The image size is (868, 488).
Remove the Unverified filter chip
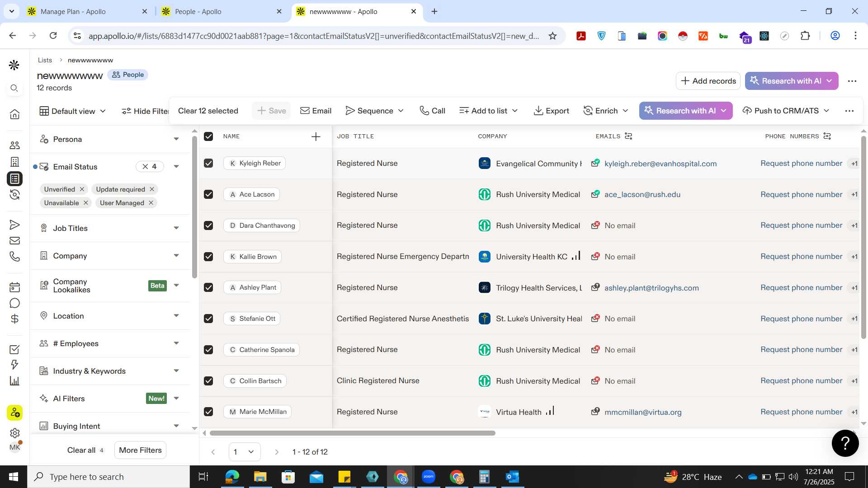tap(82, 189)
